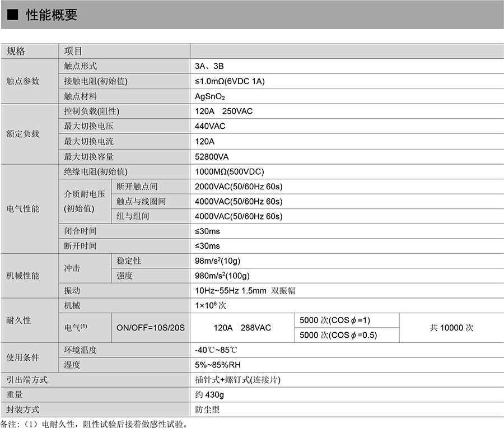Click the AgSnO₂ contact material value
Screen dimensions: 504x428
click(x=209, y=96)
